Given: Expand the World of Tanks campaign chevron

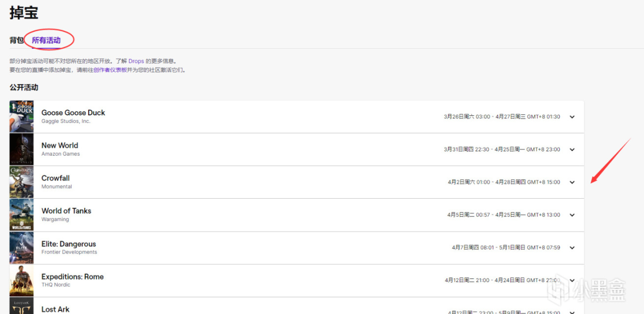Looking at the screenshot, I should tap(572, 215).
